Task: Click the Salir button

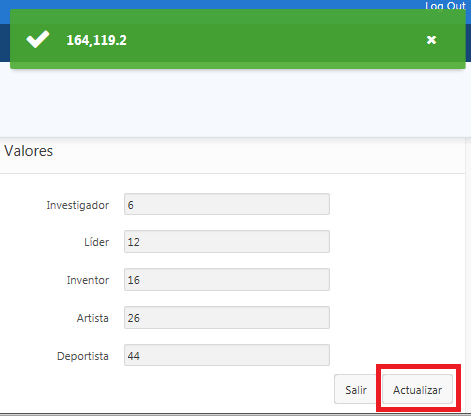Action: coord(356,389)
